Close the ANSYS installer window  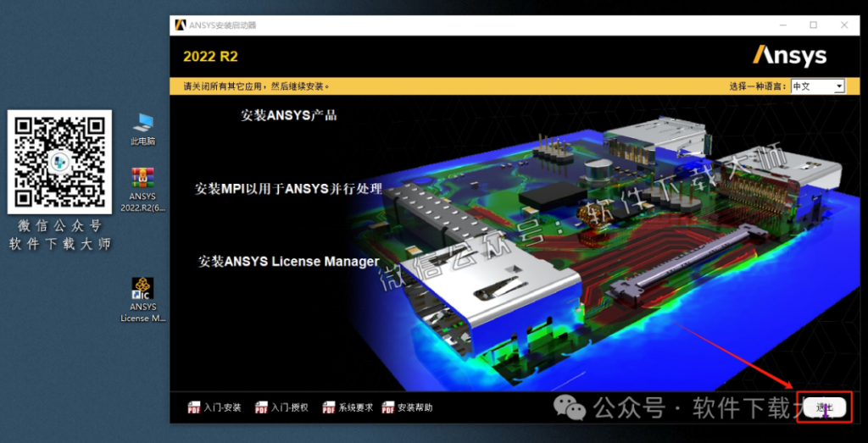pyautogui.click(x=844, y=25)
